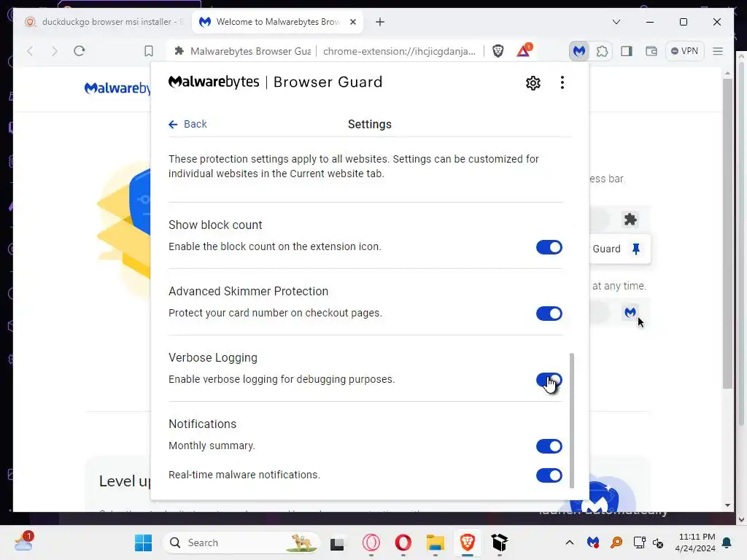The width and height of the screenshot is (747, 560).
Task: Open Brave Shields lion icon
Action: [498, 51]
